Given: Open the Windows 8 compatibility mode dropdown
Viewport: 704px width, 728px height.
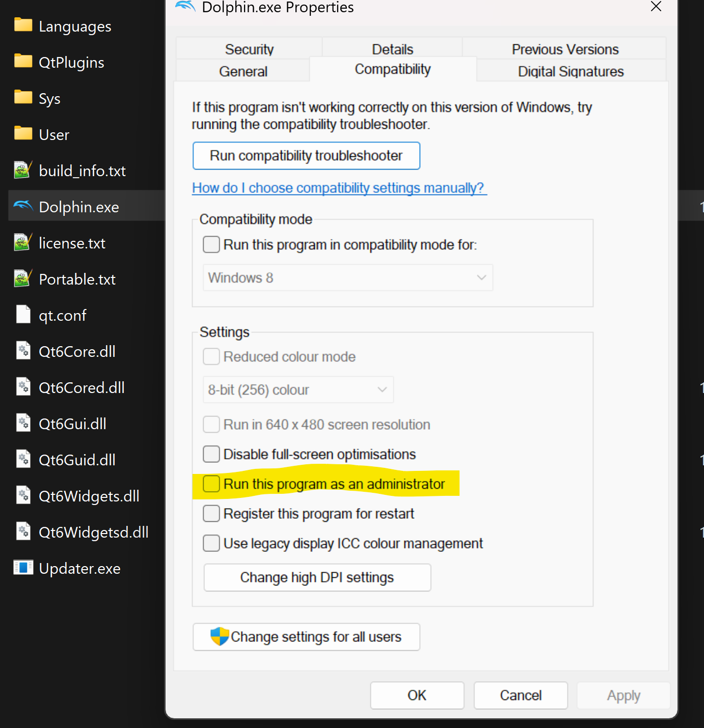Looking at the screenshot, I should pos(348,277).
